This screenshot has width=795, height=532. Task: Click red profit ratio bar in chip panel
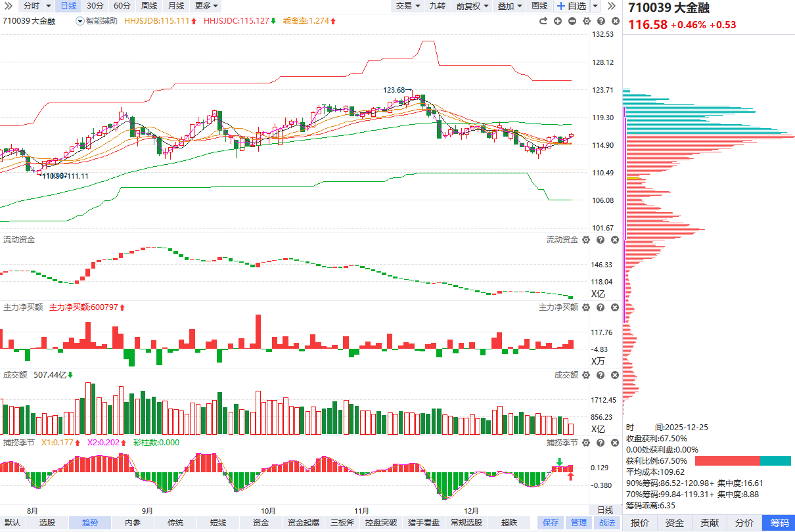(x=727, y=461)
